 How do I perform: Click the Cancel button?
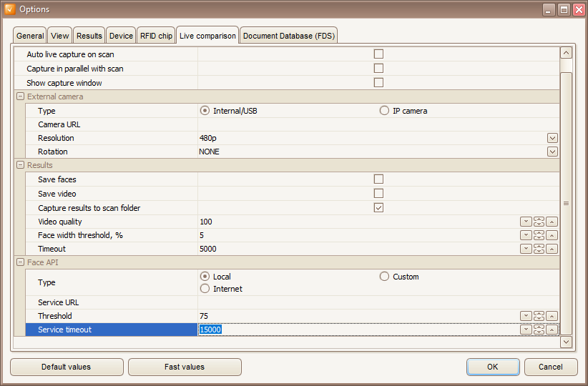tap(551, 367)
